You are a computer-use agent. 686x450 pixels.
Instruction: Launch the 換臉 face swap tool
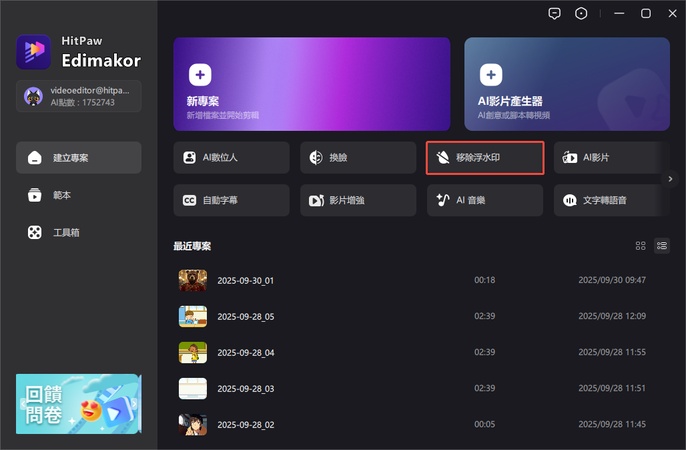(x=357, y=158)
